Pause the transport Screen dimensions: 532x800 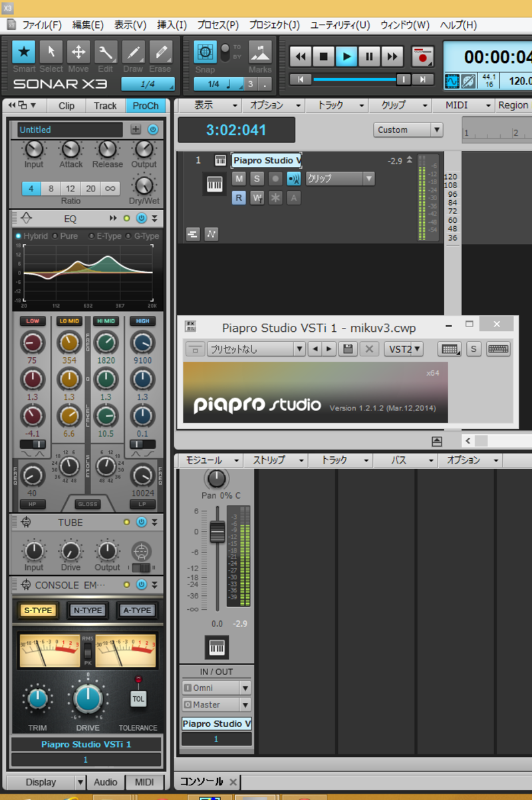(369, 56)
